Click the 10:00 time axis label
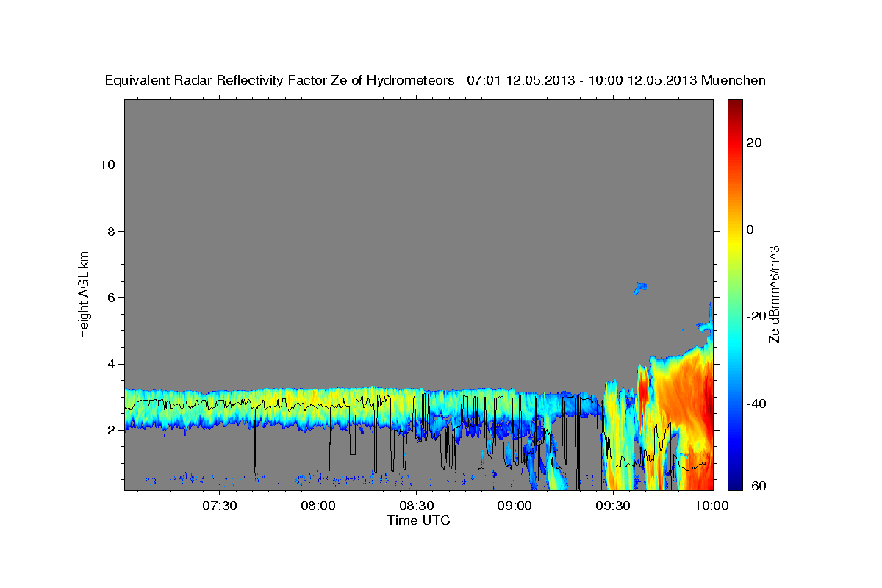 tap(712, 506)
